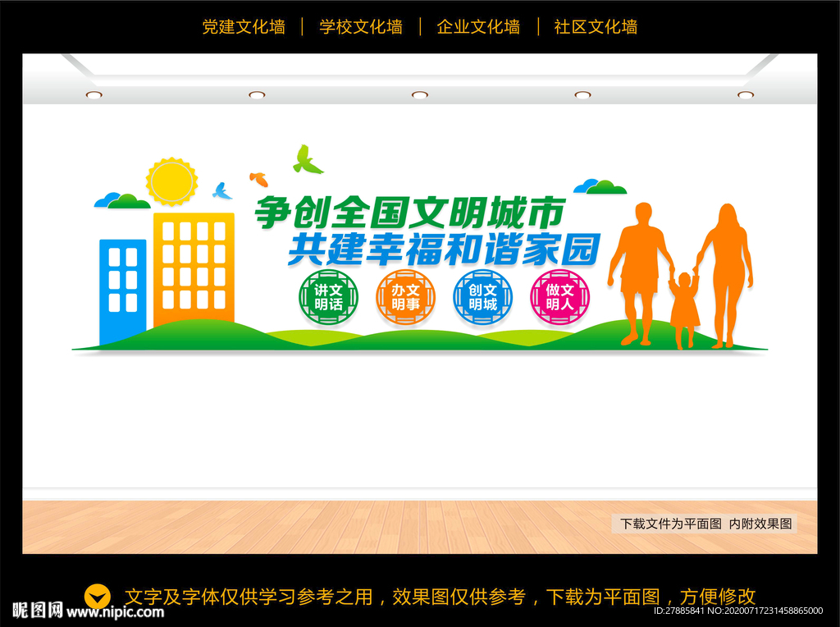Click the 党建文化墙 heading text

[244, 26]
